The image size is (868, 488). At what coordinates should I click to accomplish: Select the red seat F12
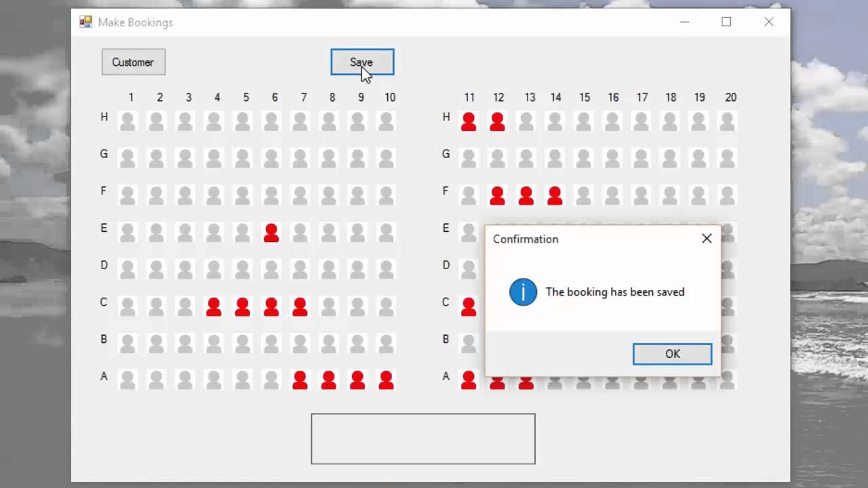(x=497, y=195)
